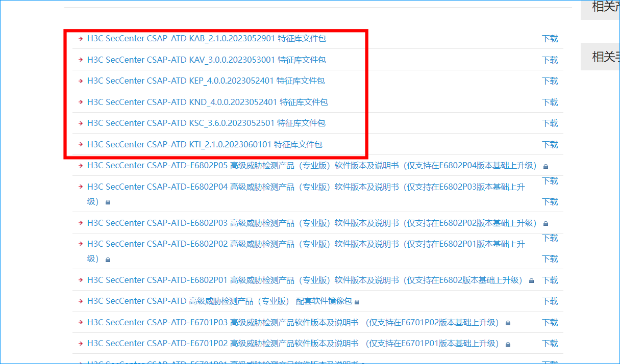Open the CSAP-ATD-E6701P03 软件版本及说明书 link
The image size is (620, 364).
[x=294, y=322]
